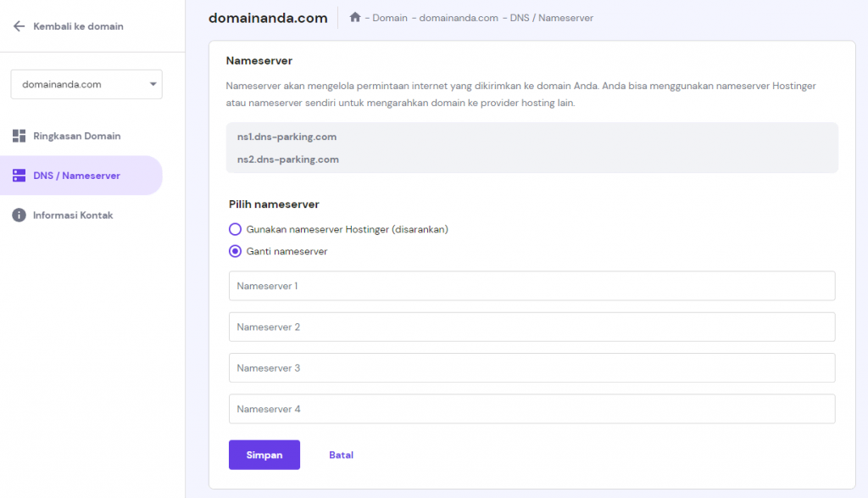
Task: Focus the Nameserver 2 input field
Action: point(531,327)
